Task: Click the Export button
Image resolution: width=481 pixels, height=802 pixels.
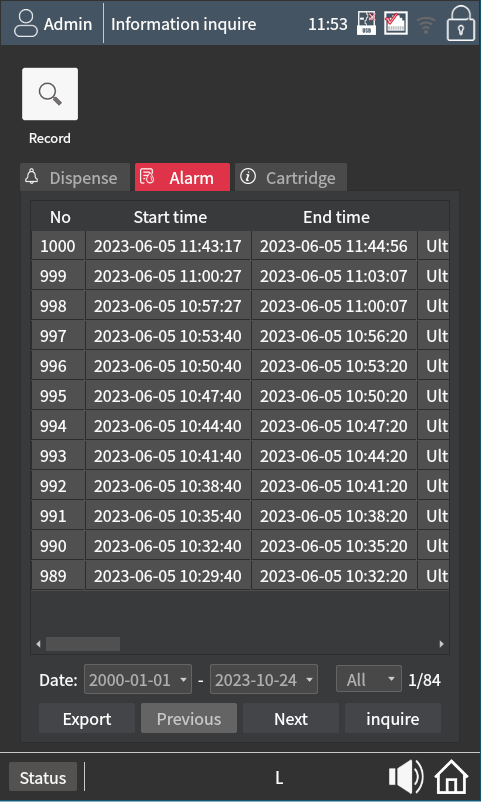Action: click(x=87, y=719)
